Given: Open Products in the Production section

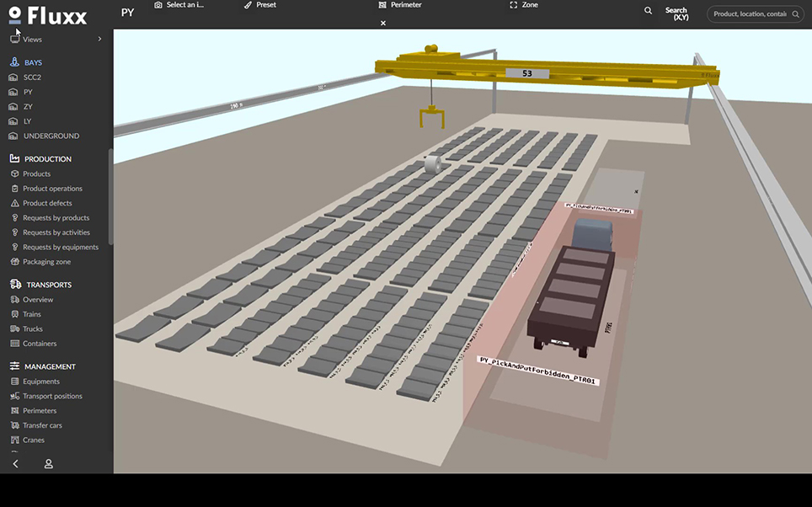Looking at the screenshot, I should [x=36, y=173].
